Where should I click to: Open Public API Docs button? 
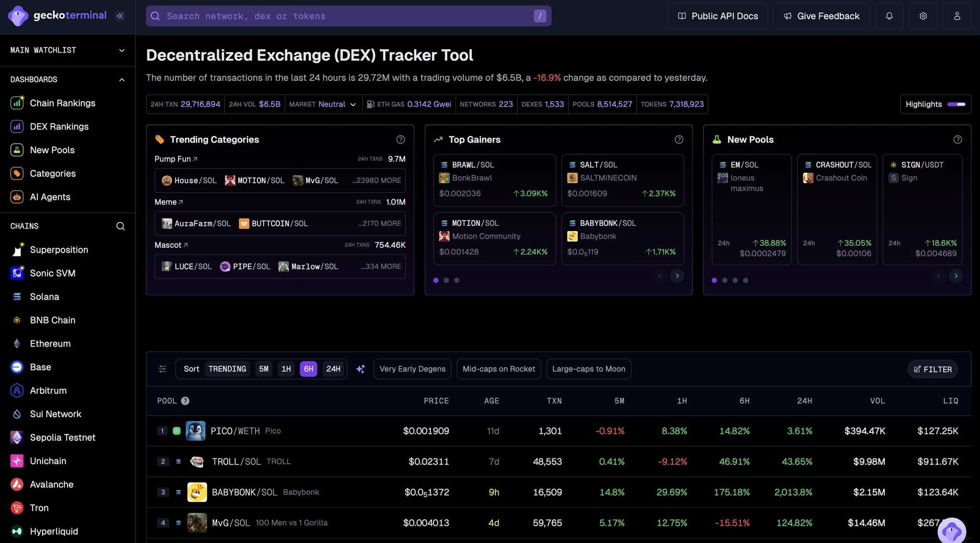pyautogui.click(x=718, y=16)
